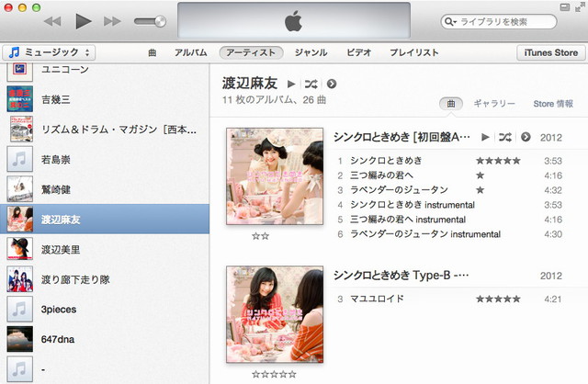Viewport: 588px width, 384px height.
Task: Shuffle the シンクロときめき [初回盤A album
Action: click(505, 137)
